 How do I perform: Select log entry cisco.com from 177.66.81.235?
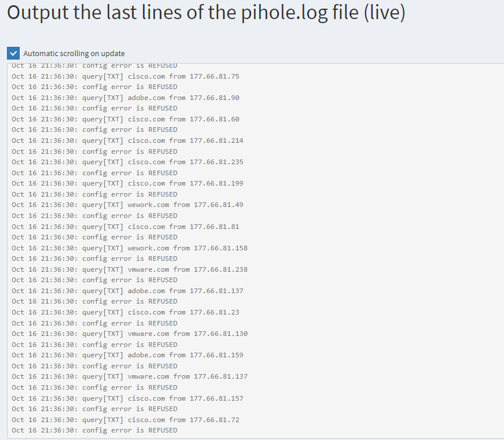(x=128, y=162)
